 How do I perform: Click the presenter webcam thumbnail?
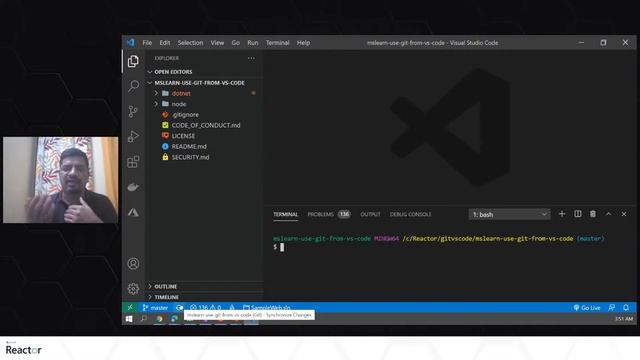(60, 180)
